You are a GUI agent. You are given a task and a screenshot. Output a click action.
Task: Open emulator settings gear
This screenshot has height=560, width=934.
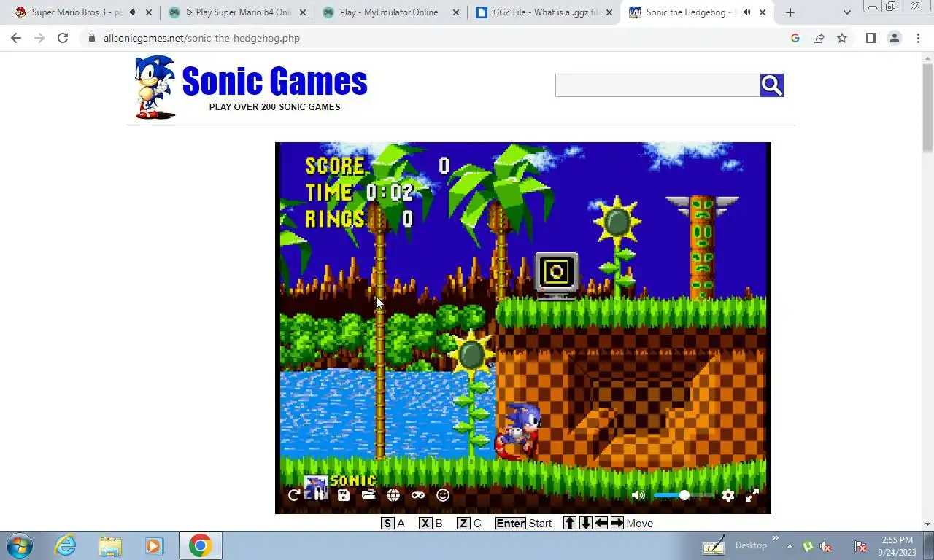(x=728, y=495)
